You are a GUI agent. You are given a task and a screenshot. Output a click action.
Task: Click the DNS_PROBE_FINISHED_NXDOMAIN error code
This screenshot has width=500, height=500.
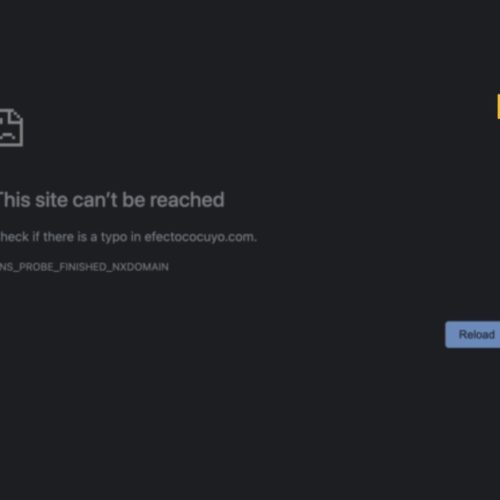pos(84,267)
